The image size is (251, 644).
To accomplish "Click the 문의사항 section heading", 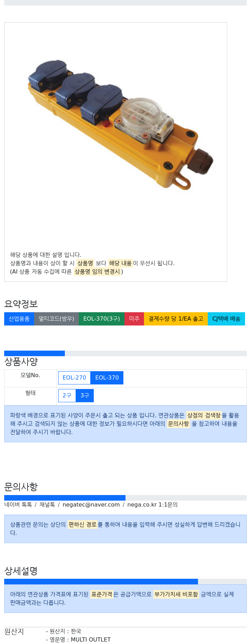I will click(21, 487).
